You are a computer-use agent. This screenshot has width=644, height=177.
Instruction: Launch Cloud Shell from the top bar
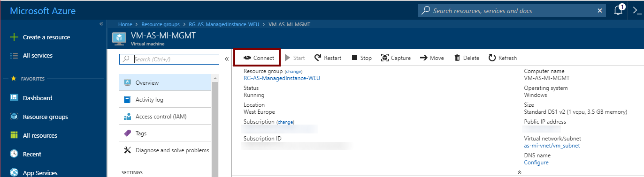coord(637,10)
